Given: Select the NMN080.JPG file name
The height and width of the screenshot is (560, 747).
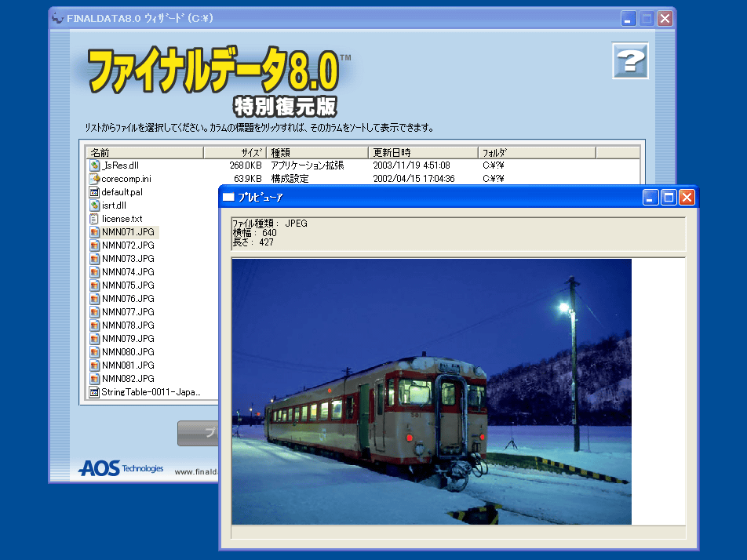Looking at the screenshot, I should pos(128,352).
